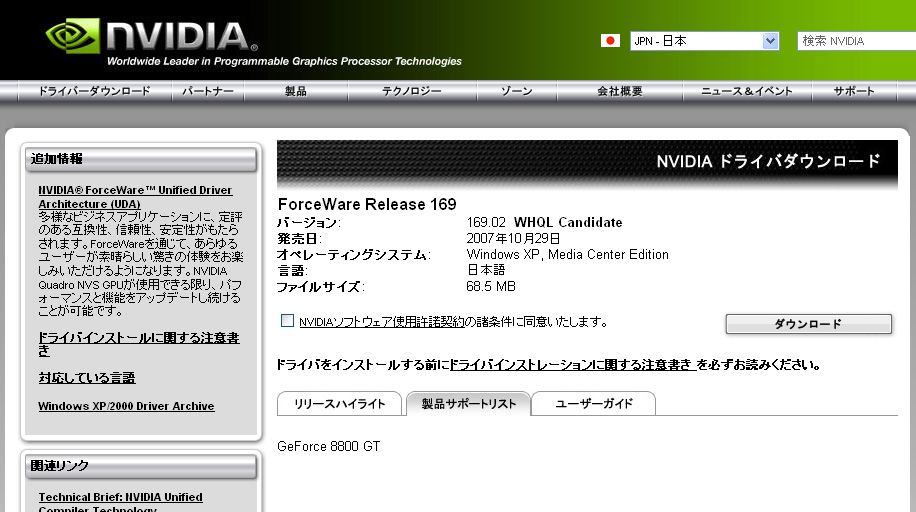Viewport: 916px width, 512px height.
Task: Open the Windows XP/2000 Driver Archive link
Action: coord(126,406)
